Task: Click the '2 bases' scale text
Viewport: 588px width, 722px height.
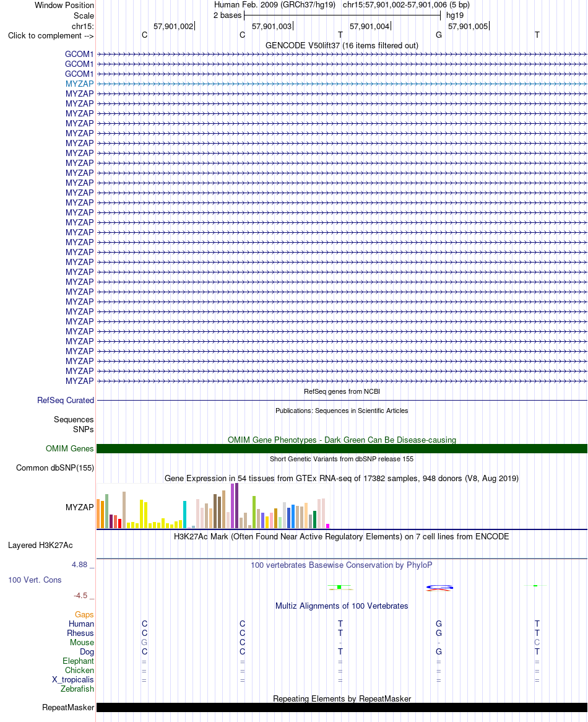Action: [227, 15]
